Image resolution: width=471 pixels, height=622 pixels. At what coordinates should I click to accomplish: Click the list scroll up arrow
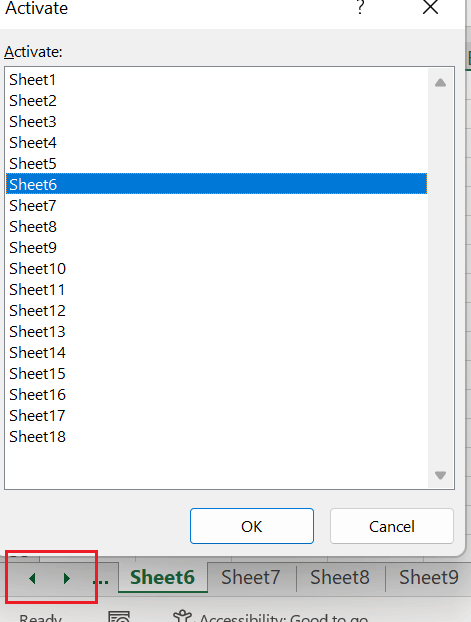tap(440, 83)
